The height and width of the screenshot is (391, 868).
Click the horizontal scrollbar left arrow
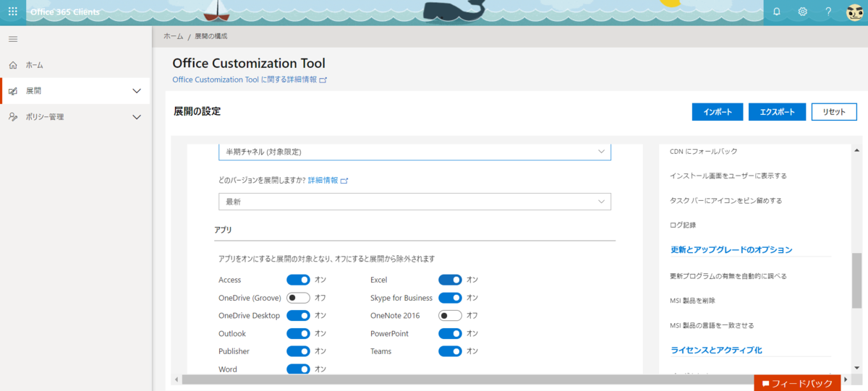(176, 379)
